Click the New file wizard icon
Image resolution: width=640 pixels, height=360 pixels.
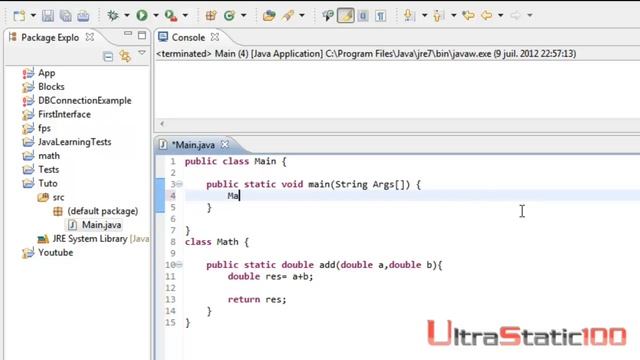tap(19, 16)
